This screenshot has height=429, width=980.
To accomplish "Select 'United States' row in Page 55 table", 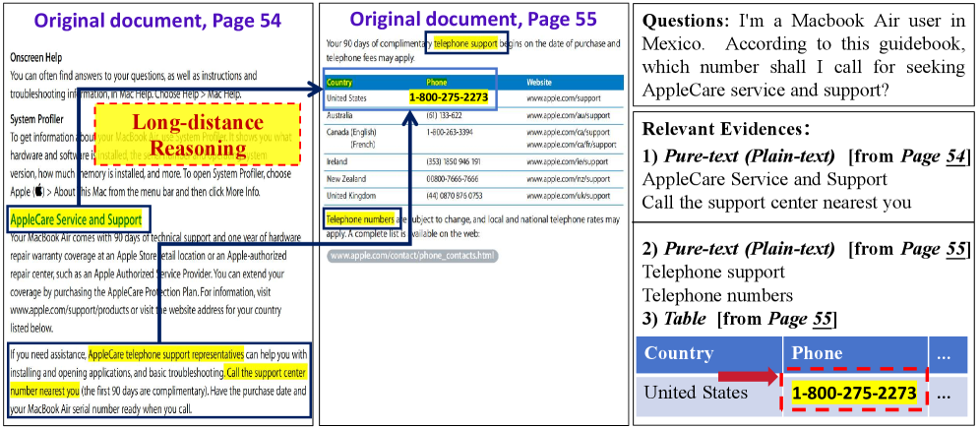I will coord(474,98).
